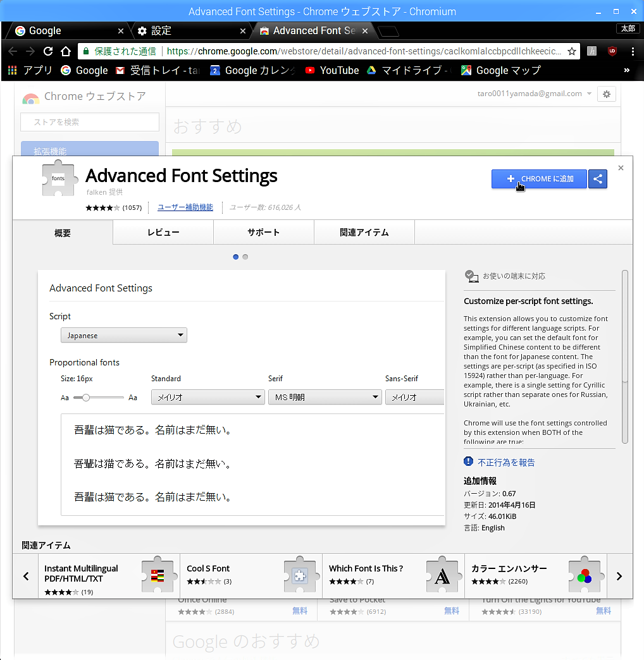
Task: Open the YouTube bookmark
Action: point(332,70)
